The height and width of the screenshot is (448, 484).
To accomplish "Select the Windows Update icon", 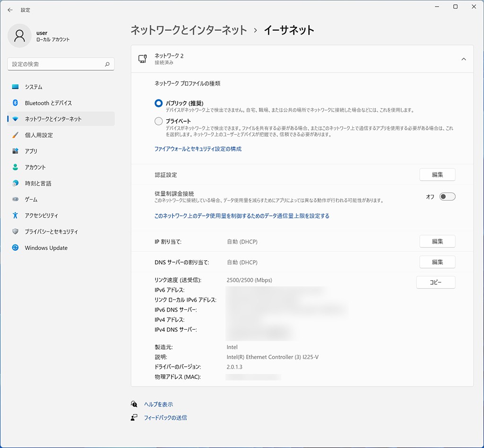I will click(x=15, y=248).
